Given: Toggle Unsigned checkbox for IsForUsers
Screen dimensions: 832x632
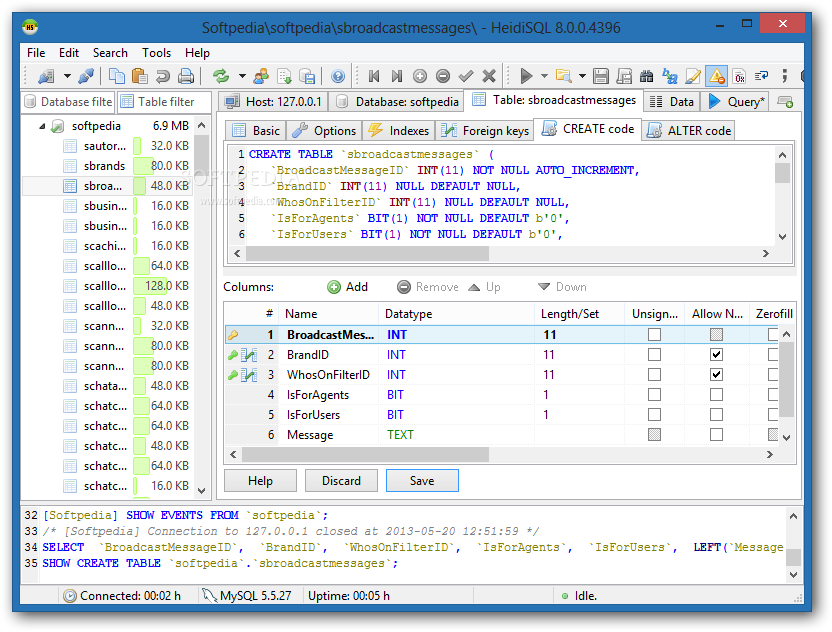Looking at the screenshot, I should click(654, 414).
